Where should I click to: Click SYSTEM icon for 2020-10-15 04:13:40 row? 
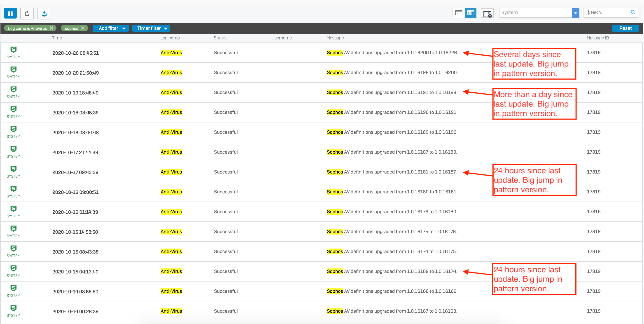point(14,271)
